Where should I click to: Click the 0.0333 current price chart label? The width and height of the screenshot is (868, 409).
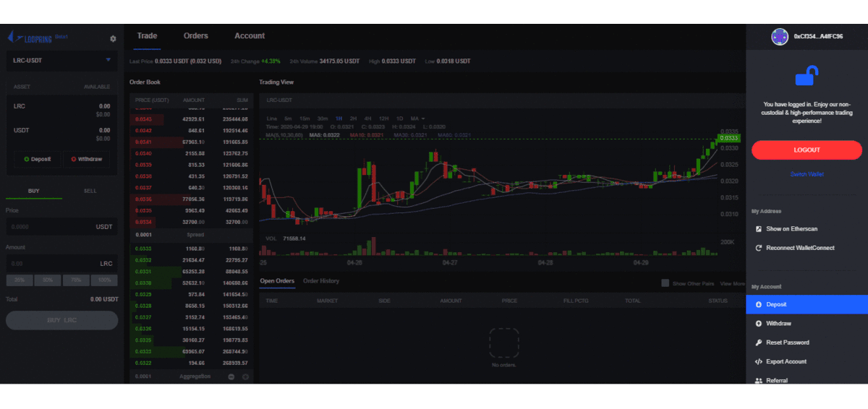[728, 138]
